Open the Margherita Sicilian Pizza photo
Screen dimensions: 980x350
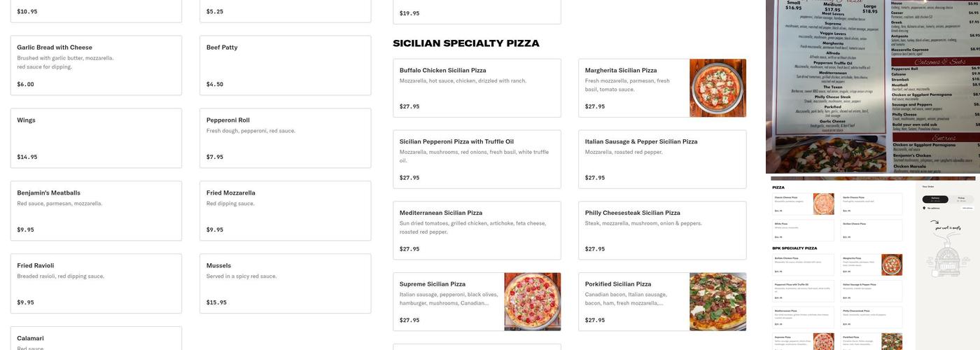[717, 87]
